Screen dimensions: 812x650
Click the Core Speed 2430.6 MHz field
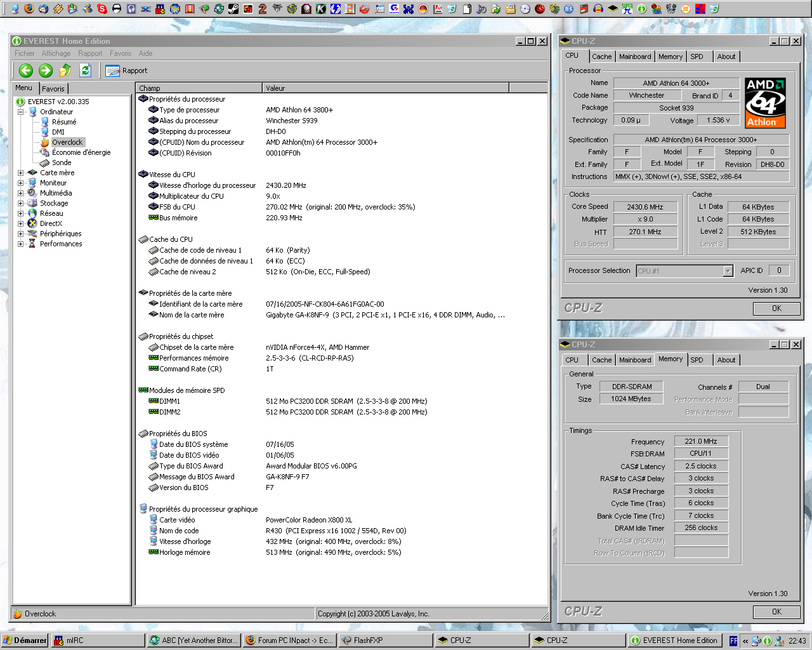pos(645,207)
